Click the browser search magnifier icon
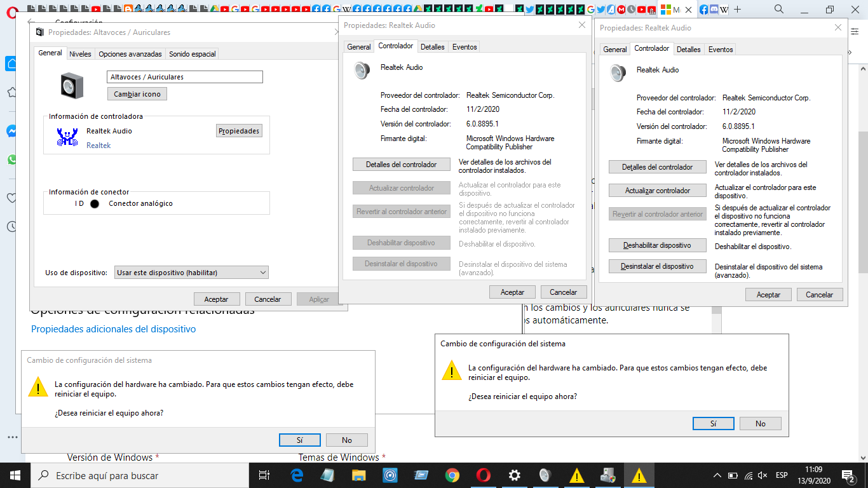Image resolution: width=868 pixels, height=488 pixels. pyautogui.click(x=779, y=10)
